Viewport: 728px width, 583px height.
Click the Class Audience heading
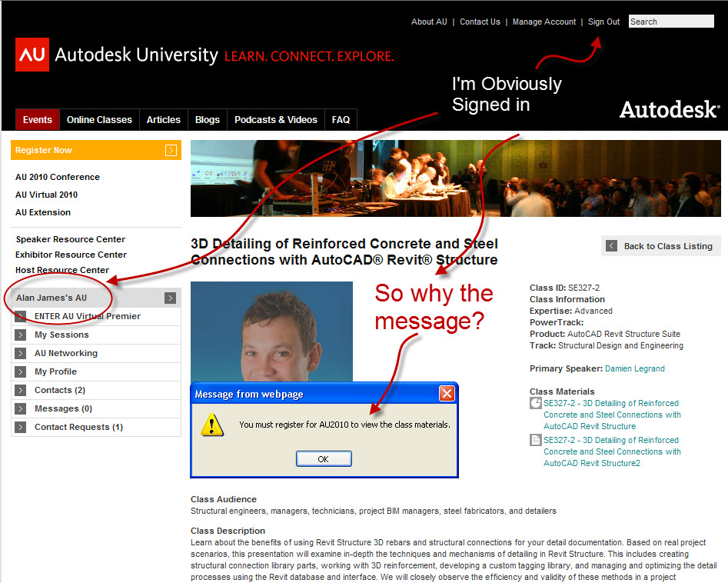(224, 499)
